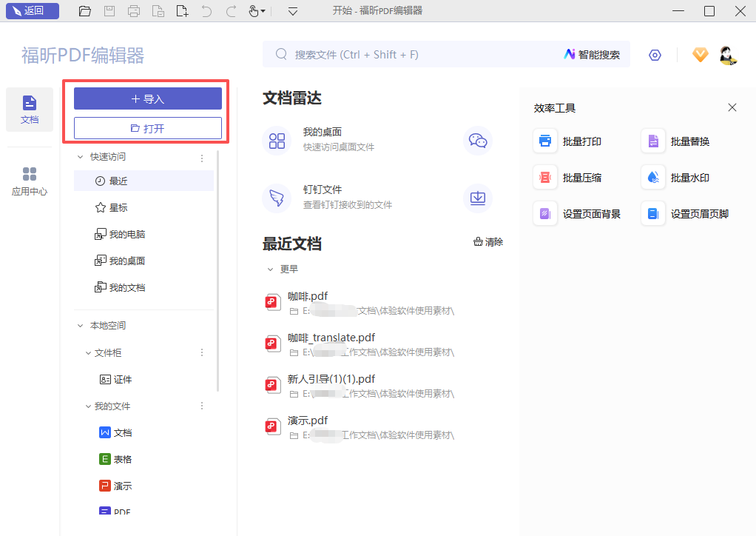The width and height of the screenshot is (756, 536).
Task: Open 快速访问 more options dots
Action: [202, 158]
